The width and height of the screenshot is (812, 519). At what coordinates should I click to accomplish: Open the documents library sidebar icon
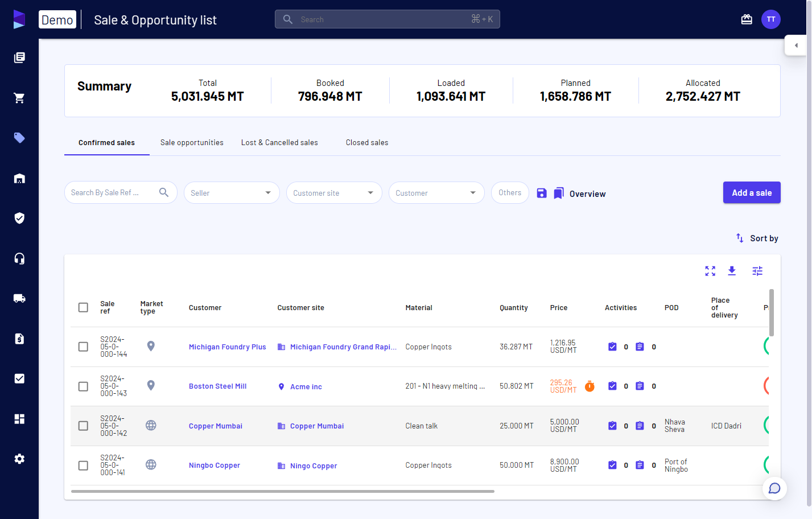19,57
